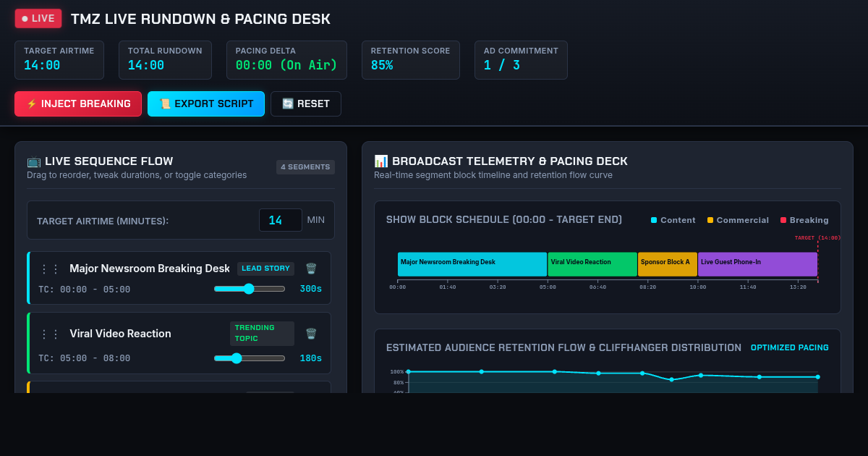Delete the Major Newsroom Breaking Desk segment
The width and height of the screenshot is (868, 456).
[x=311, y=269]
